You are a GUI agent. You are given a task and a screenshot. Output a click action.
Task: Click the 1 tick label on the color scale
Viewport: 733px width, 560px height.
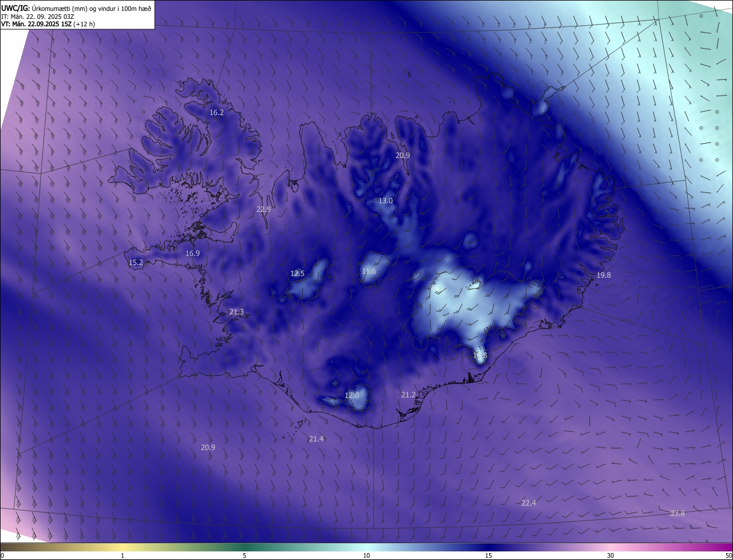123,555
